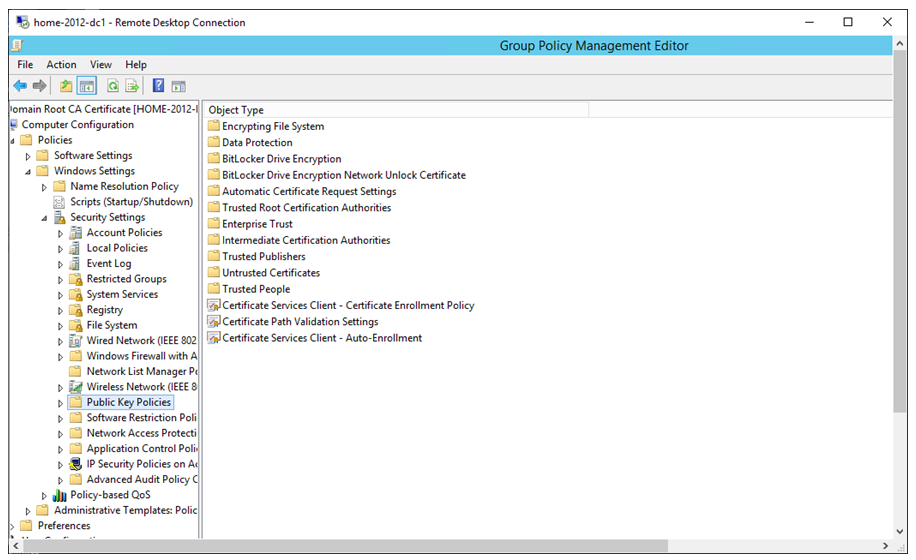Click the horizontal scrollbar left arrow
Viewport: 916px width, 560px height.
tap(16, 545)
